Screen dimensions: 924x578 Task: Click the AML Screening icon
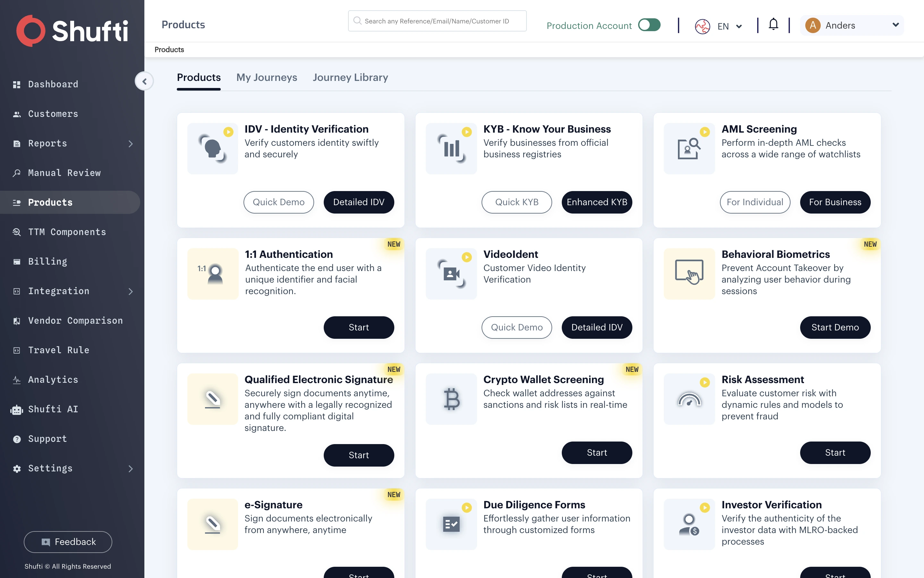coord(689,148)
